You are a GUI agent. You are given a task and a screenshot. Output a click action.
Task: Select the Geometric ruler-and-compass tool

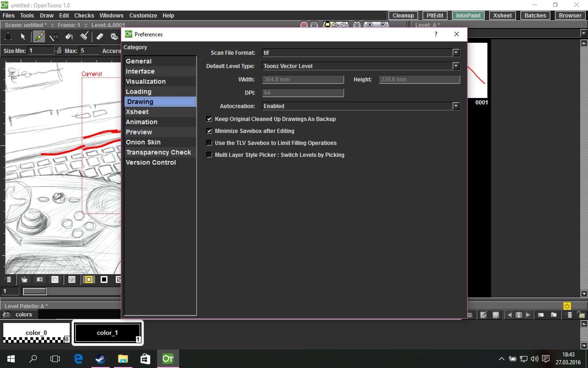click(54, 36)
